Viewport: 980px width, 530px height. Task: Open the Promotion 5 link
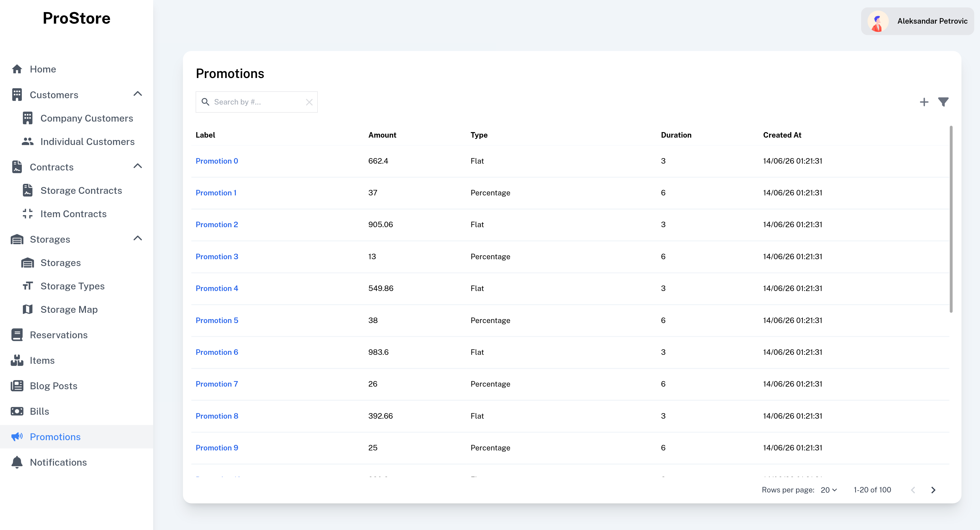[x=217, y=320]
